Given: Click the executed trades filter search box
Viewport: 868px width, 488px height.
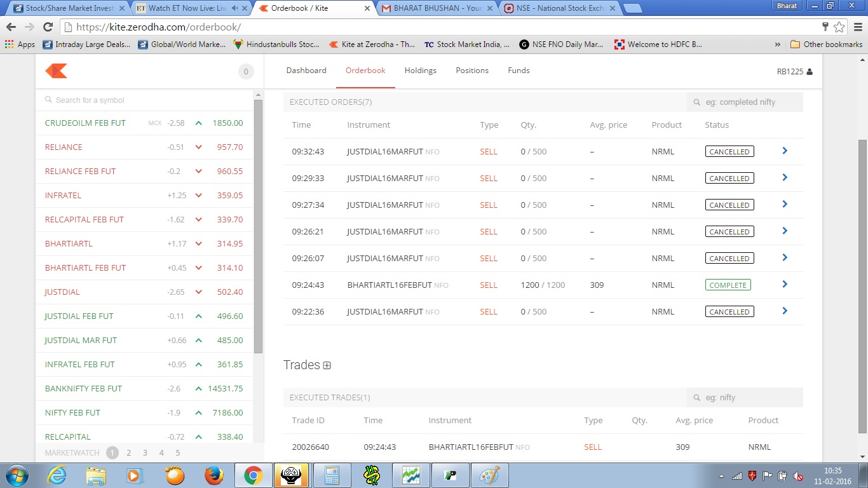Looking at the screenshot, I should click(745, 397).
